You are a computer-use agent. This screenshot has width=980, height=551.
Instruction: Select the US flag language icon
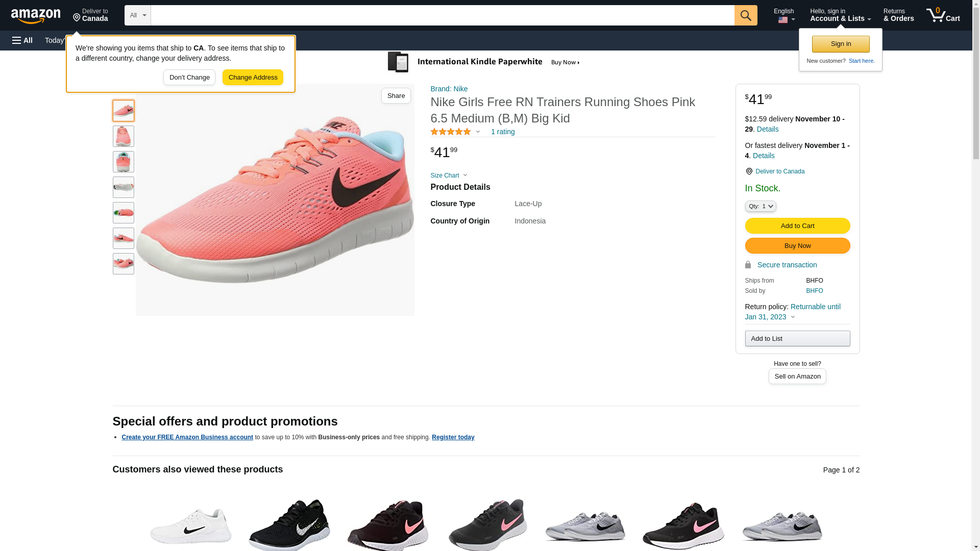tap(783, 20)
